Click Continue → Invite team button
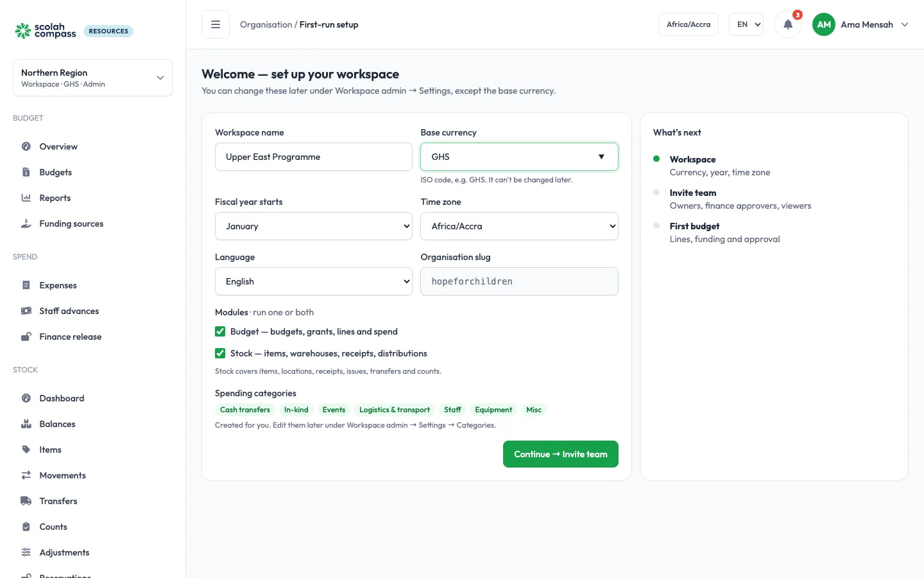The width and height of the screenshot is (924, 578). coord(561,454)
